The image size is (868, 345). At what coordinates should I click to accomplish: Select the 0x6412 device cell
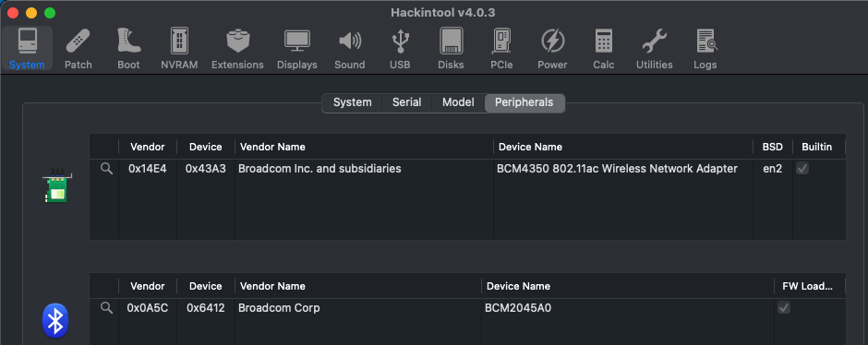[205, 308]
